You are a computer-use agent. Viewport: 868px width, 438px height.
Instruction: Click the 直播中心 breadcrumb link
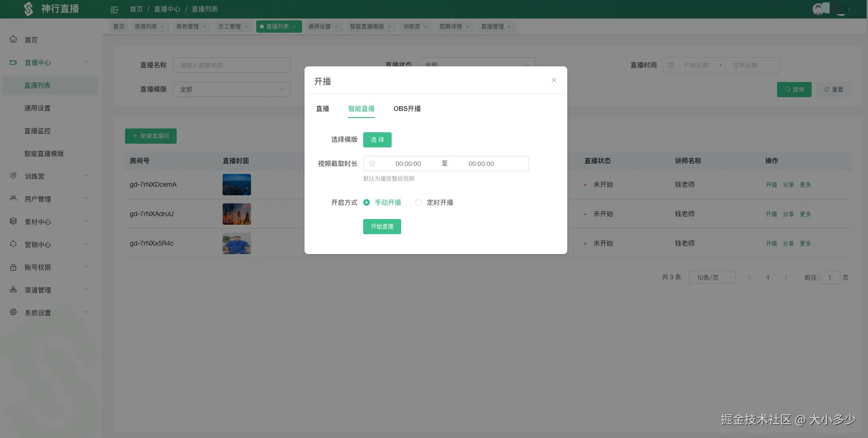coord(167,9)
